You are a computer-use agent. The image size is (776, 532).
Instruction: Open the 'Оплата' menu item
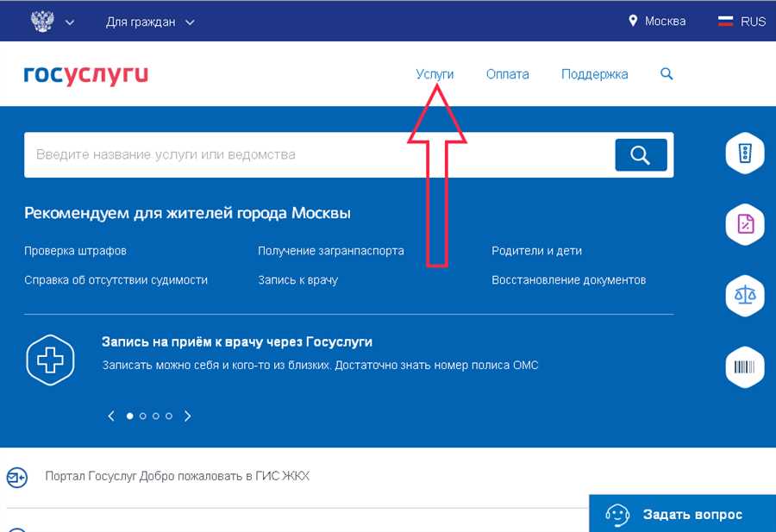[x=507, y=74]
